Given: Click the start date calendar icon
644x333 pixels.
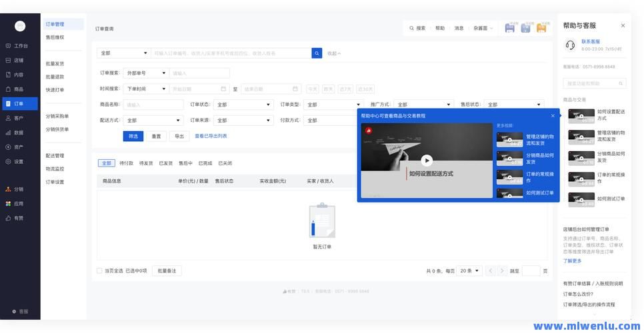Looking at the screenshot, I should click(x=223, y=89).
